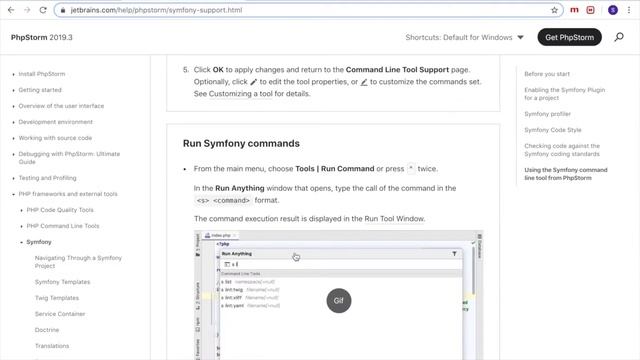Screen dimensions: 640x360
Task: Jump to Symfony Code Style section
Action: click(553, 130)
